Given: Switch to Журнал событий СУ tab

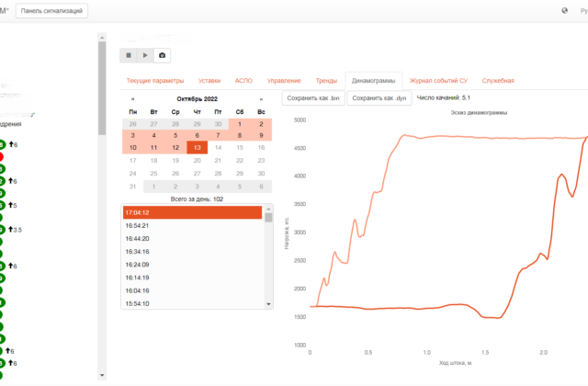Looking at the screenshot, I should click(x=438, y=81).
